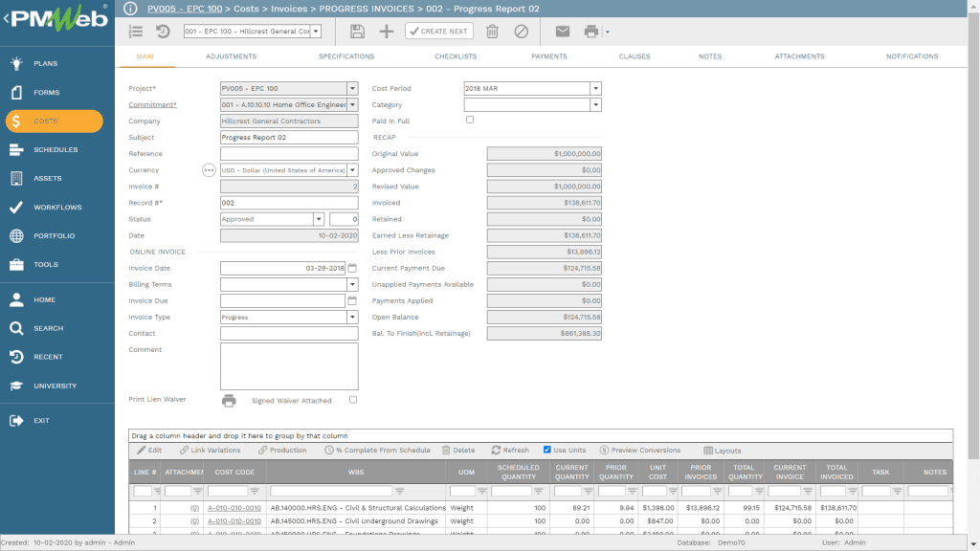Open the record list view icon
Viewport: 980px width, 551px height.
(136, 32)
